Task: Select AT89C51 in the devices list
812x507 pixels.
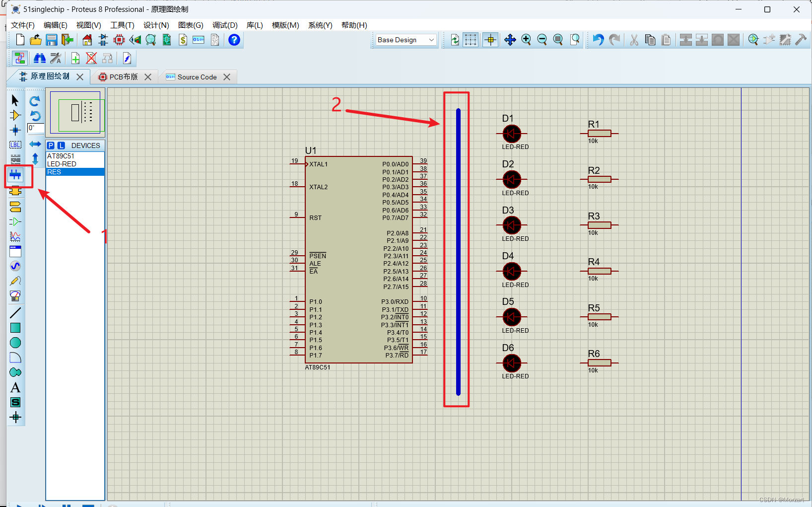Action: click(75, 156)
